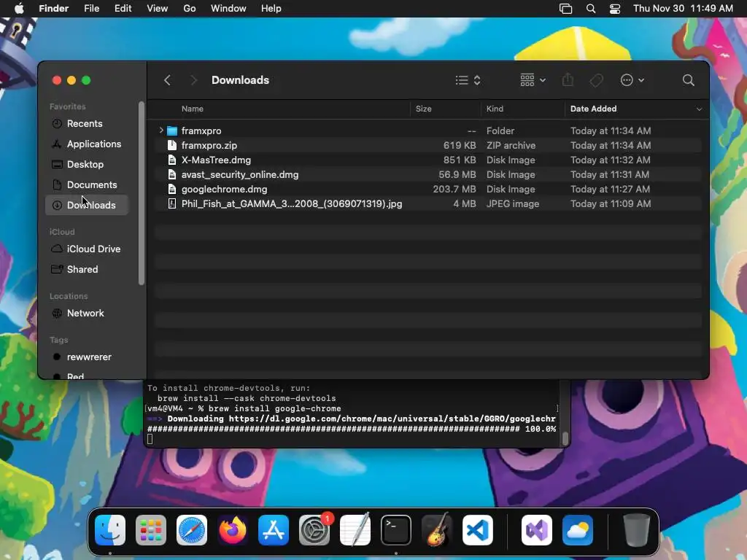Image resolution: width=747 pixels, height=560 pixels.
Task: Open the Edit menu
Action: coord(123,9)
